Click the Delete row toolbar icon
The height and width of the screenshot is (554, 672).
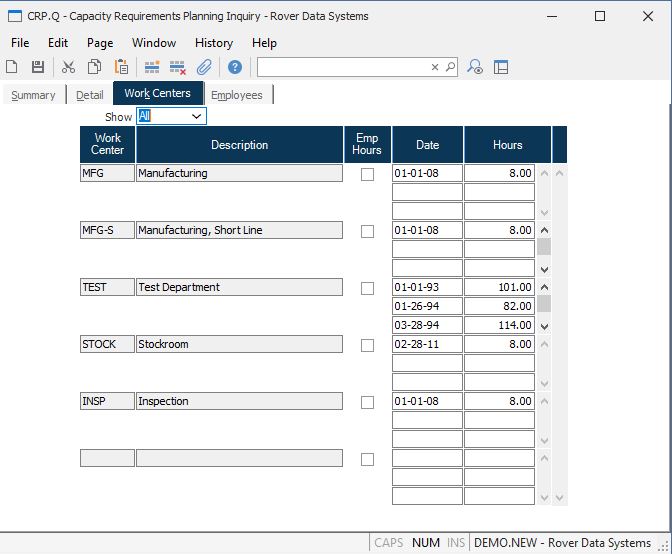178,67
